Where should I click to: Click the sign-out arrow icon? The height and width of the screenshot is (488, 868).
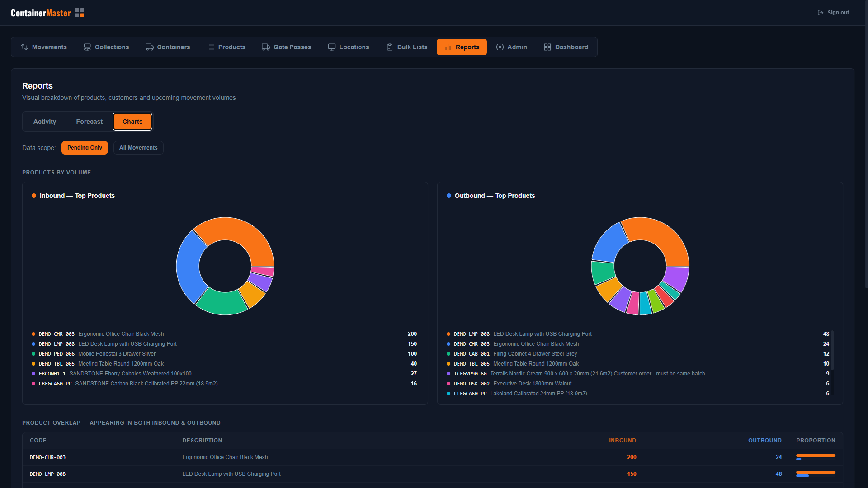pos(820,12)
